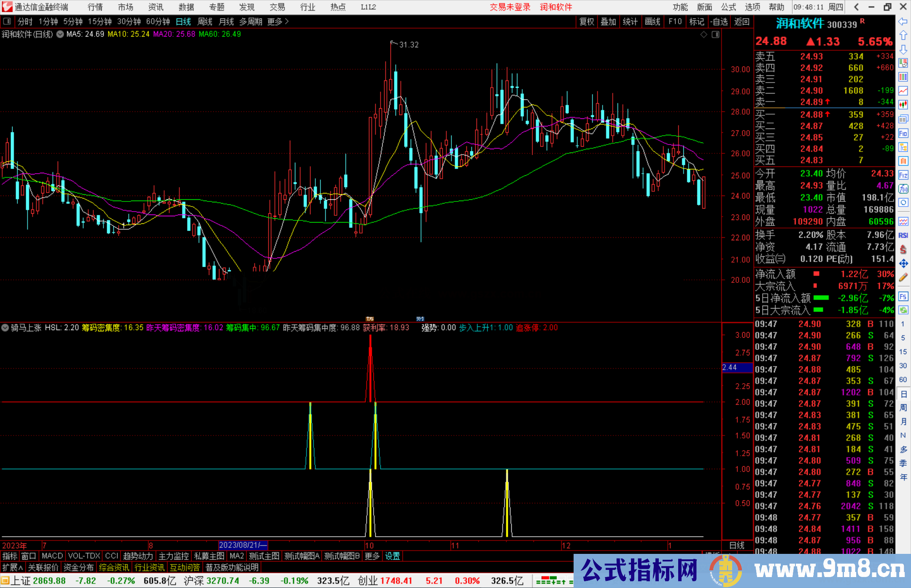The width and height of the screenshot is (911, 588).
Task: Enable 叠加 overlay mode
Action: (609, 21)
